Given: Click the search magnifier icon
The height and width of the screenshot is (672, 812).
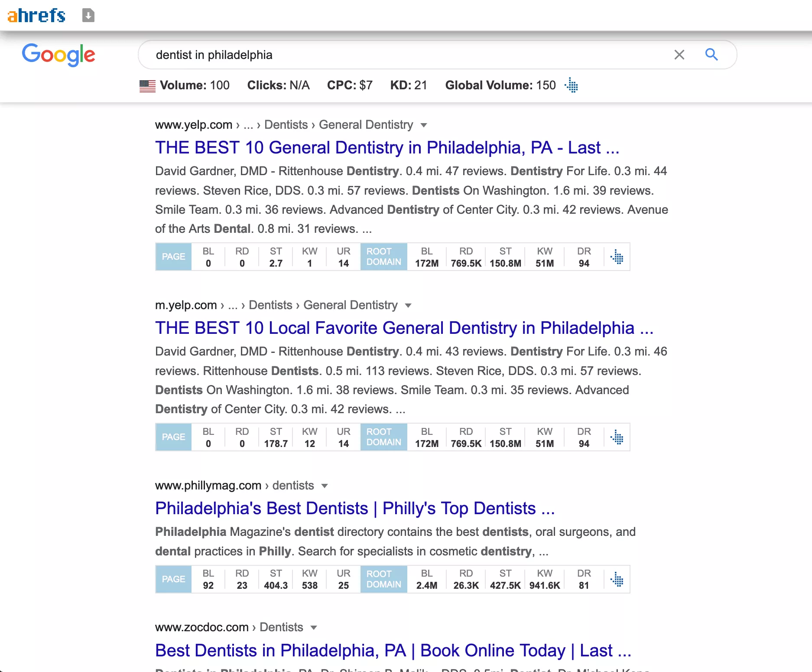Looking at the screenshot, I should coord(711,55).
